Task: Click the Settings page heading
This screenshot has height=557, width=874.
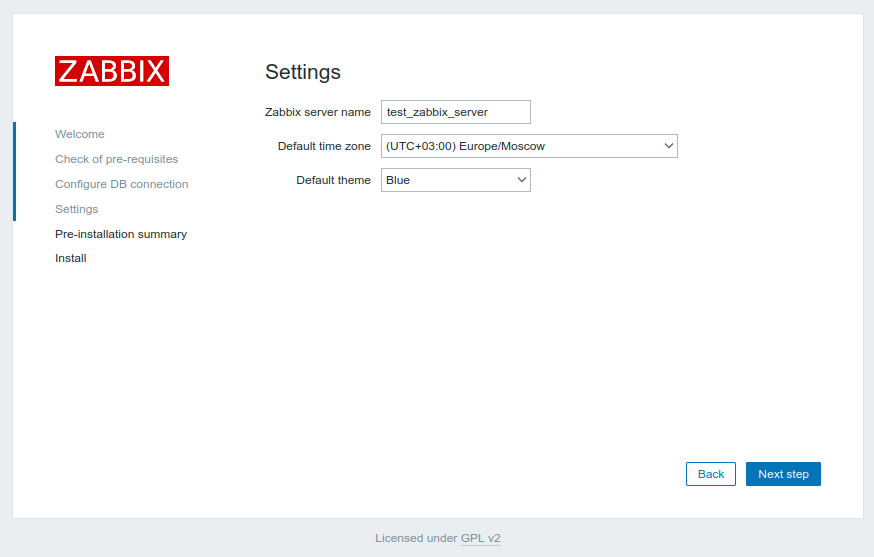Action: (303, 72)
